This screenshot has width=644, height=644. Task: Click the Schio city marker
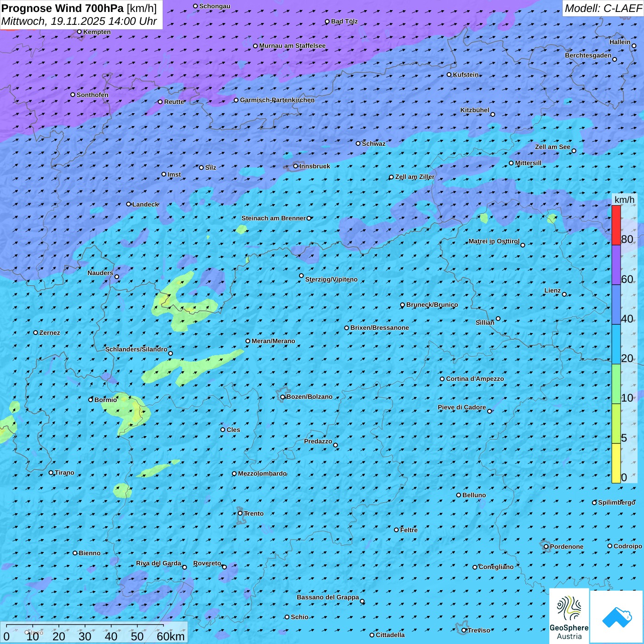[x=287, y=617]
